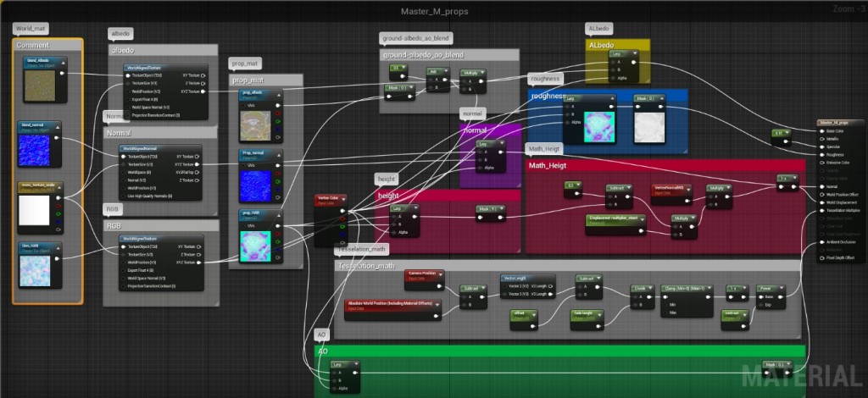
Task: Toggle the preview arrow on Math_Heigt Subtract node
Action: point(628,188)
